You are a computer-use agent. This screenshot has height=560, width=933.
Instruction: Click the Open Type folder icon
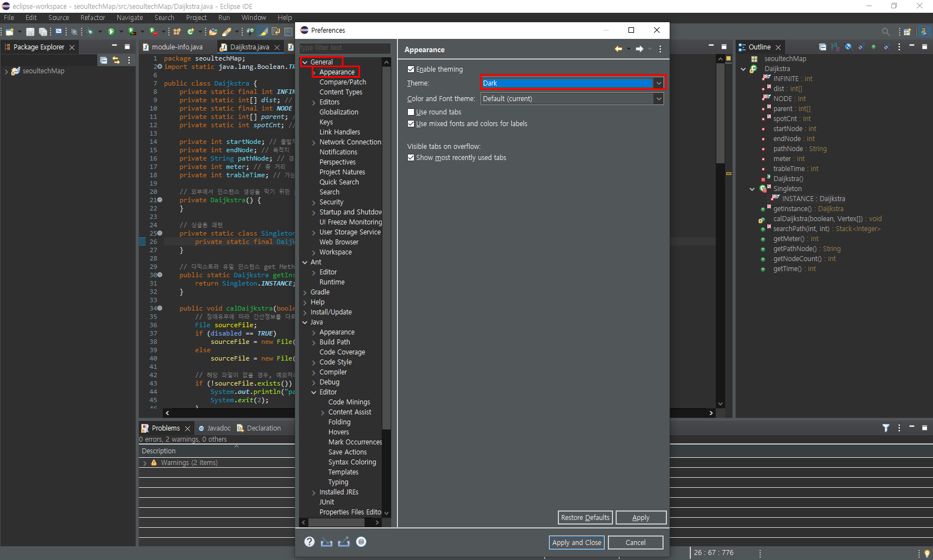(x=213, y=32)
